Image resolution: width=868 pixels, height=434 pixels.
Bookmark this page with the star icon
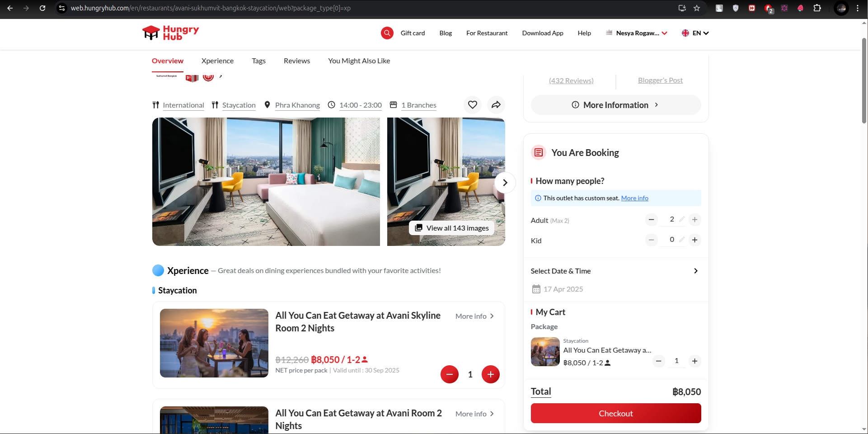point(697,8)
